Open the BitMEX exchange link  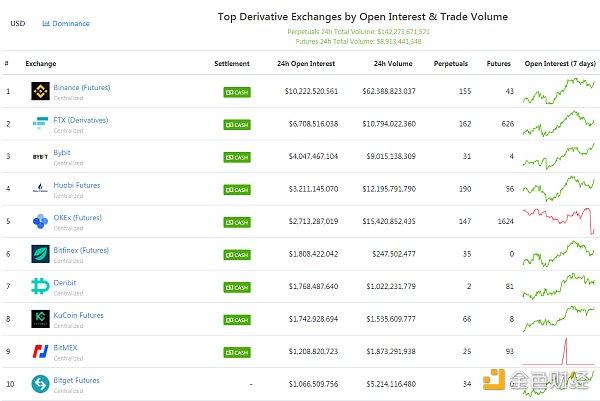point(68,348)
